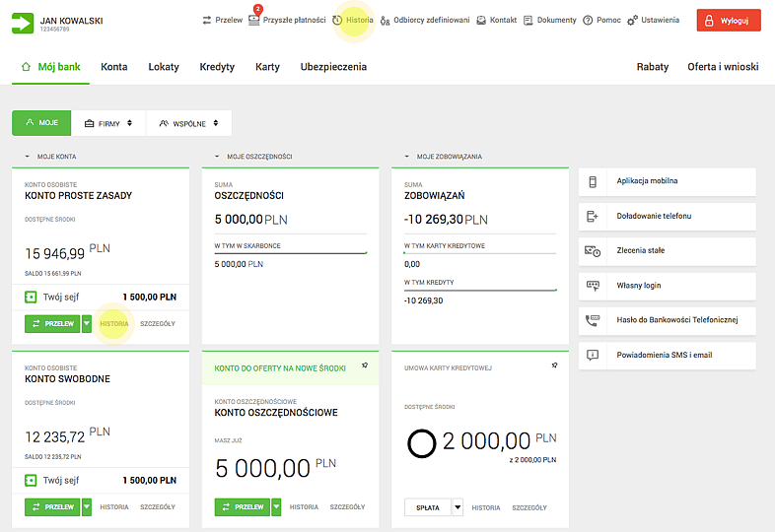Switch to the Karty tab
This screenshot has width=775, height=532.
267,67
